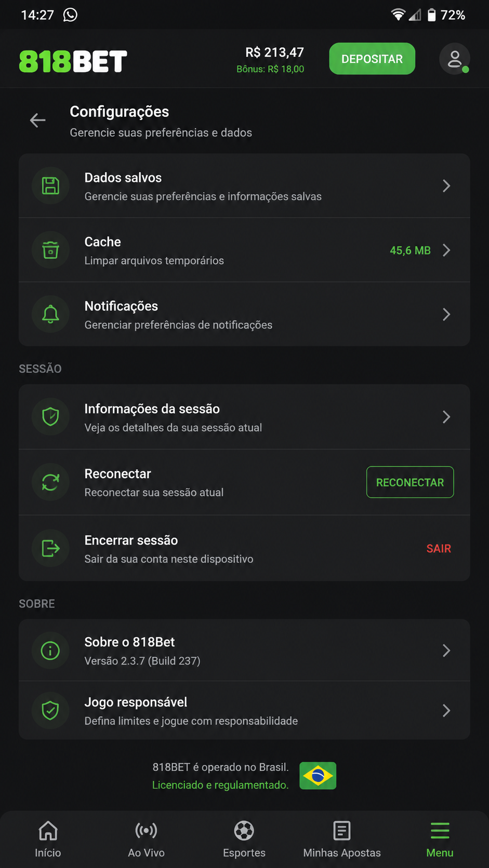
Task: Open Jogo responsável via its chevron
Action: [x=446, y=711]
